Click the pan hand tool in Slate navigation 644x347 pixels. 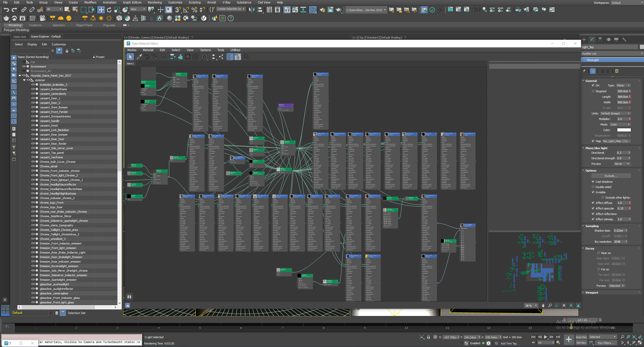[x=543, y=305]
